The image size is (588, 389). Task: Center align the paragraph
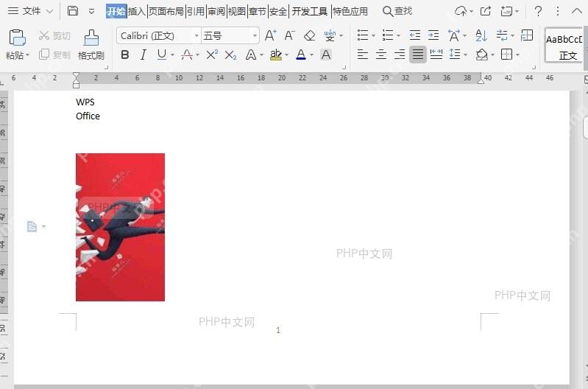pos(381,55)
